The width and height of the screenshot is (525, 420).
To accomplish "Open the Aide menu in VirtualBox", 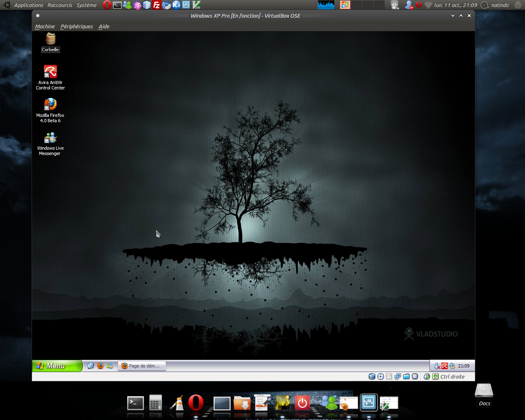I will 104,26.
